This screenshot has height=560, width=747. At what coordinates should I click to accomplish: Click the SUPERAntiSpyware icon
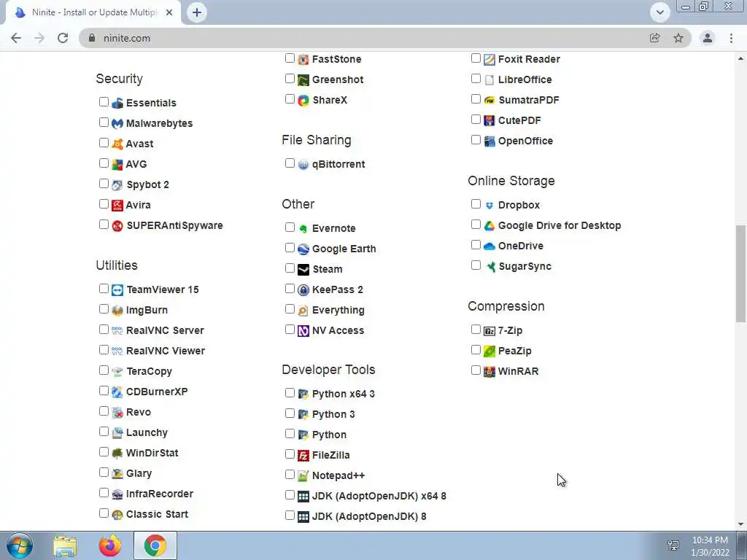click(117, 226)
